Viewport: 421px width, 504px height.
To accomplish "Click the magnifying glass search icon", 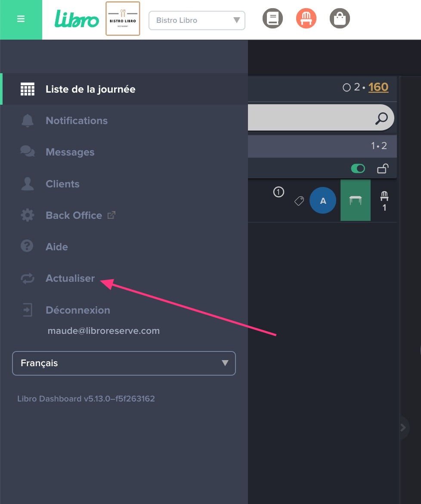I will pyautogui.click(x=381, y=118).
